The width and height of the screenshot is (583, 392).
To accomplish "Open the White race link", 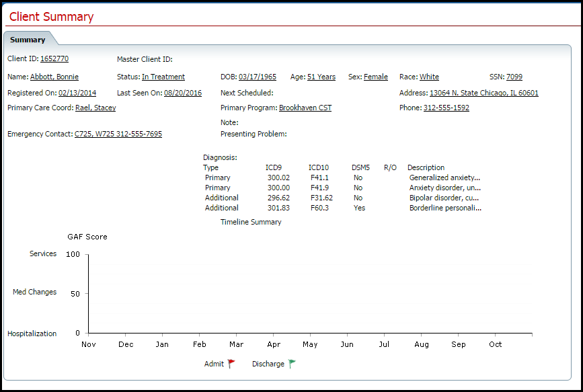I will [x=429, y=77].
